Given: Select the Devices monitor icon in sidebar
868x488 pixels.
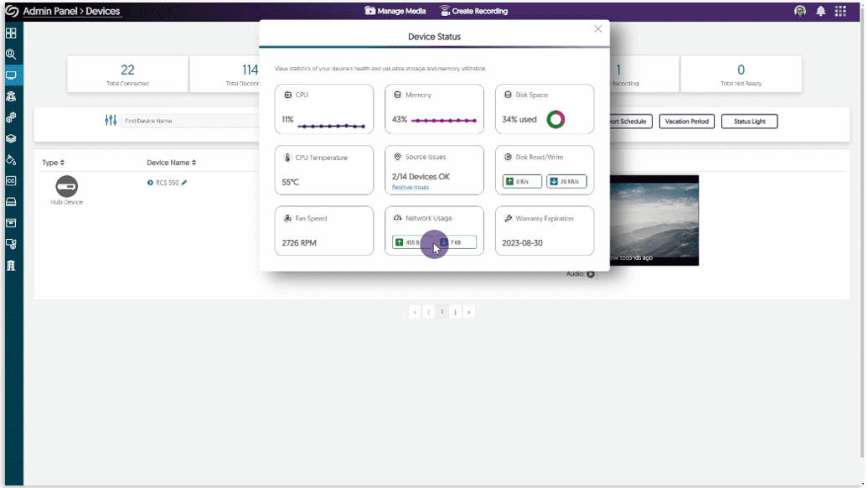Looking at the screenshot, I should [11, 75].
